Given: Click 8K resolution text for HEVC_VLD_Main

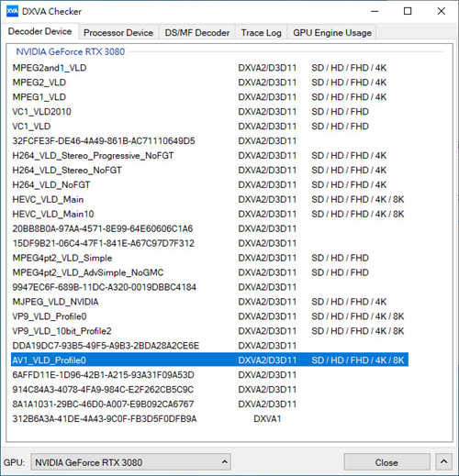Looking at the screenshot, I should coord(398,200).
